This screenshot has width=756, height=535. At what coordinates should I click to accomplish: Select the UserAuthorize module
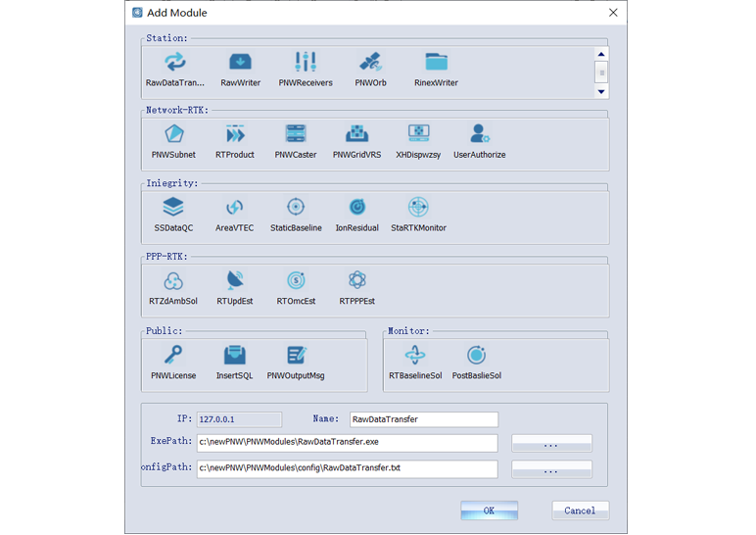point(479,134)
